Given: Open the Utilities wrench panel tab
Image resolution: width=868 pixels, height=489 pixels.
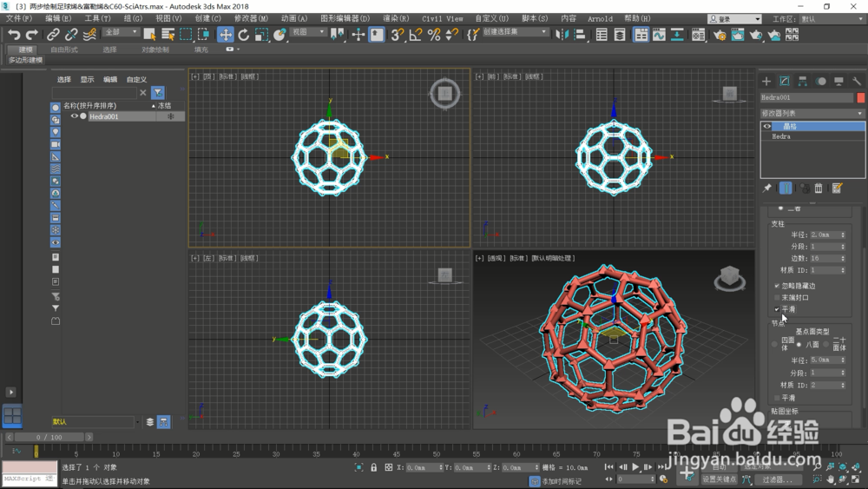Looking at the screenshot, I should 857,82.
